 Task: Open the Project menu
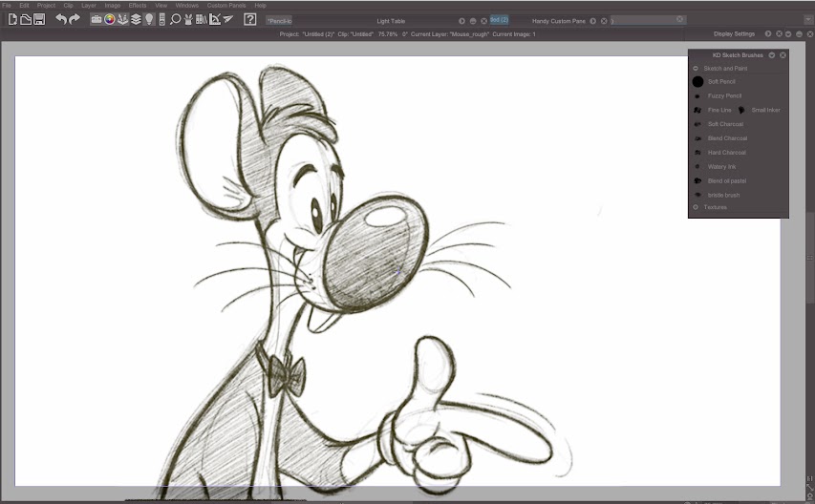[46, 5]
